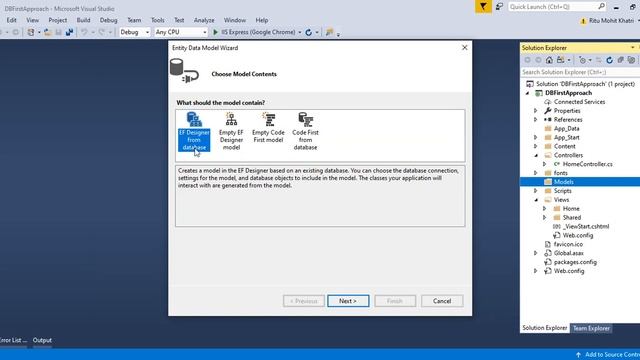Open the Any CPU platform dropdown
Screen dimensions: 640x360
pyautogui.click(x=181, y=32)
